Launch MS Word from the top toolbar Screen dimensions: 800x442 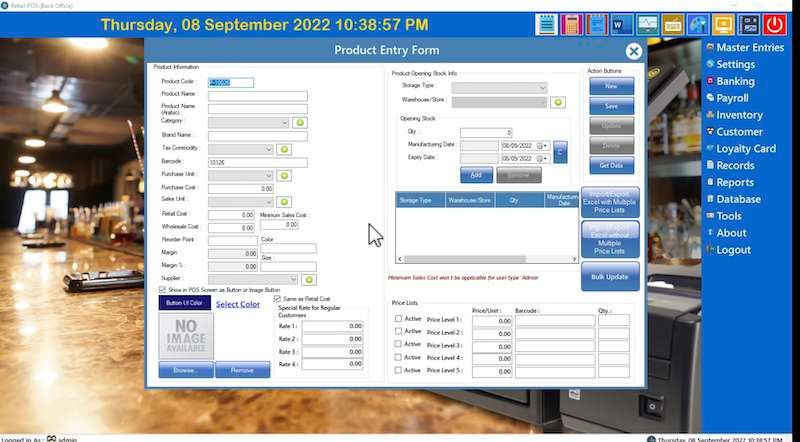pos(622,24)
